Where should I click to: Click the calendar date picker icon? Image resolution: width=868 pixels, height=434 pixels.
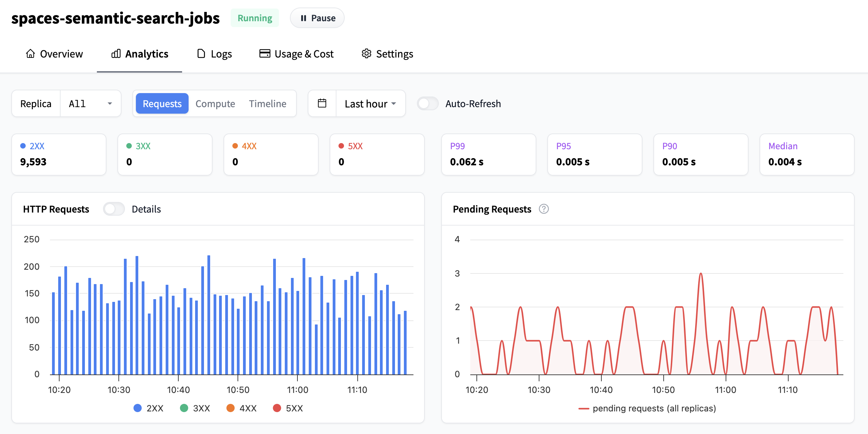[322, 103]
